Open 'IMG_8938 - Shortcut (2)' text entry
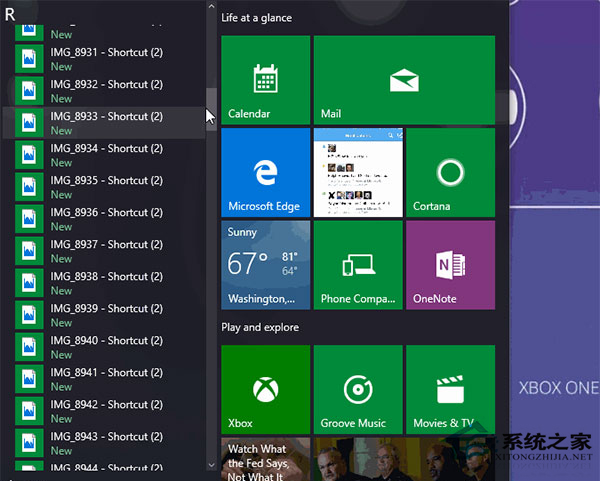Image resolution: width=600 pixels, height=481 pixels. click(107, 277)
